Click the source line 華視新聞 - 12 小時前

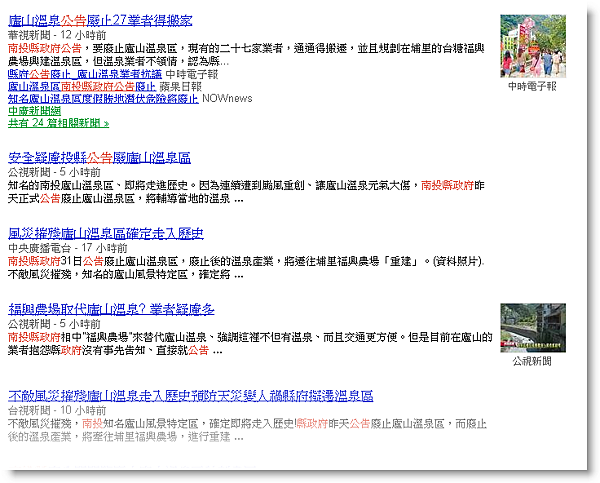pyautogui.click(x=57, y=35)
